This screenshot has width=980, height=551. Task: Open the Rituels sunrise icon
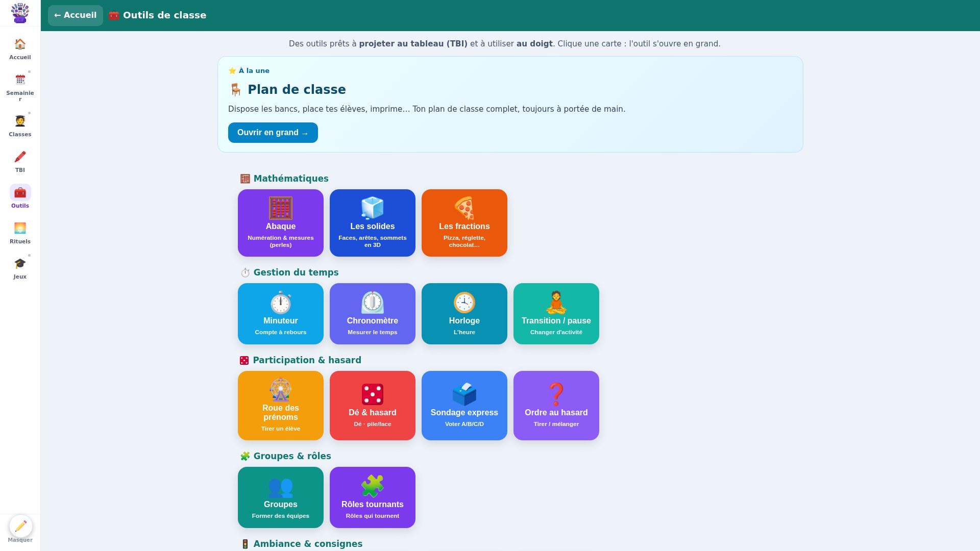point(20,229)
